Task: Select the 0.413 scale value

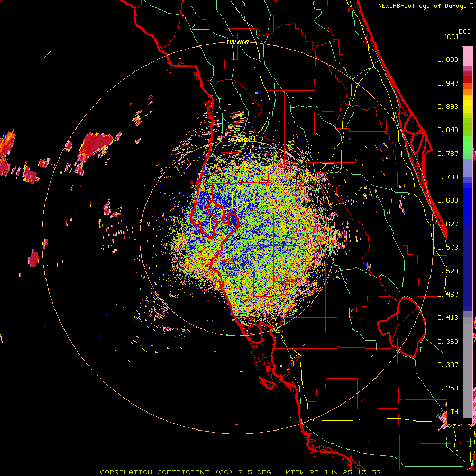Action: 448,318
